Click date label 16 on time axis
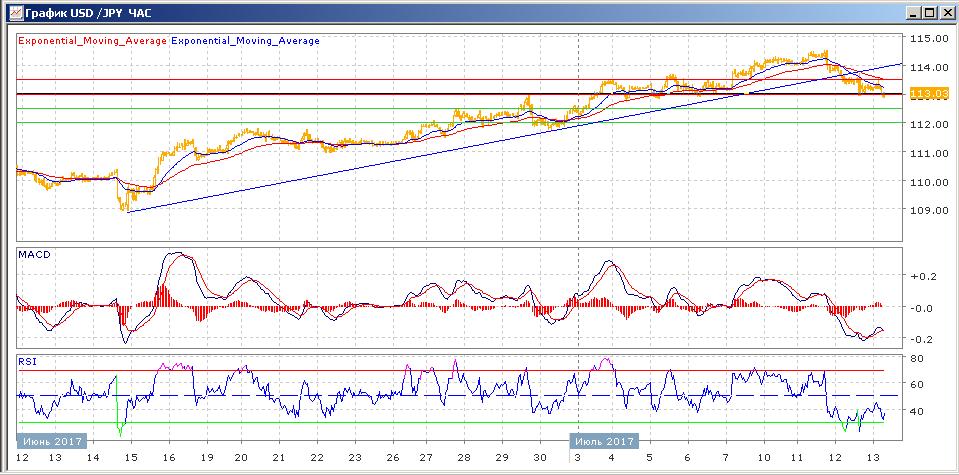Screen dimensions: 959x475 [169, 458]
